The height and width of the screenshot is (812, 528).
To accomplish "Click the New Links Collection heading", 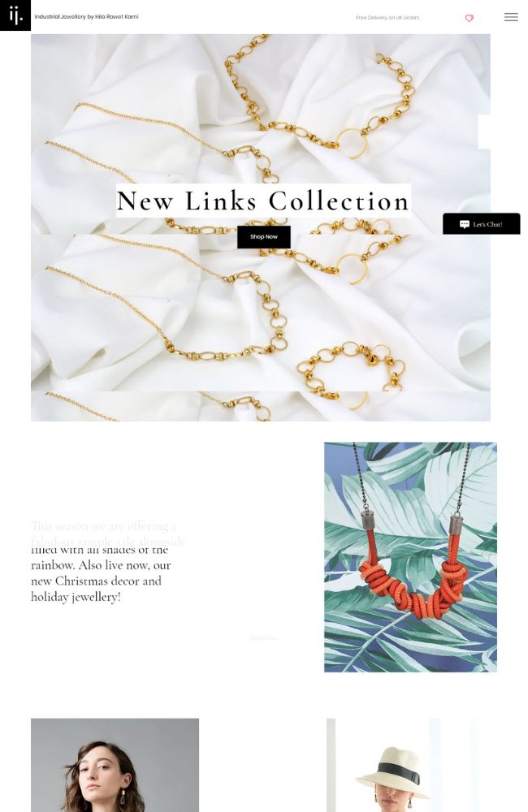I will tap(263, 201).
